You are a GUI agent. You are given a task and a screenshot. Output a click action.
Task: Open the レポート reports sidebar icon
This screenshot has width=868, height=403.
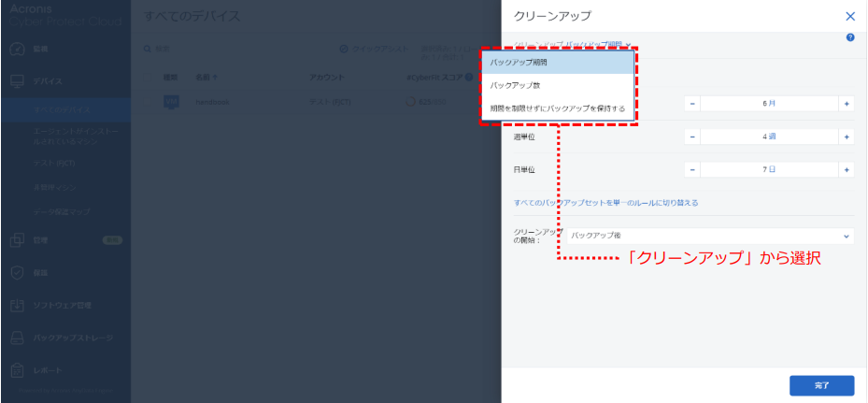pyautogui.click(x=17, y=370)
